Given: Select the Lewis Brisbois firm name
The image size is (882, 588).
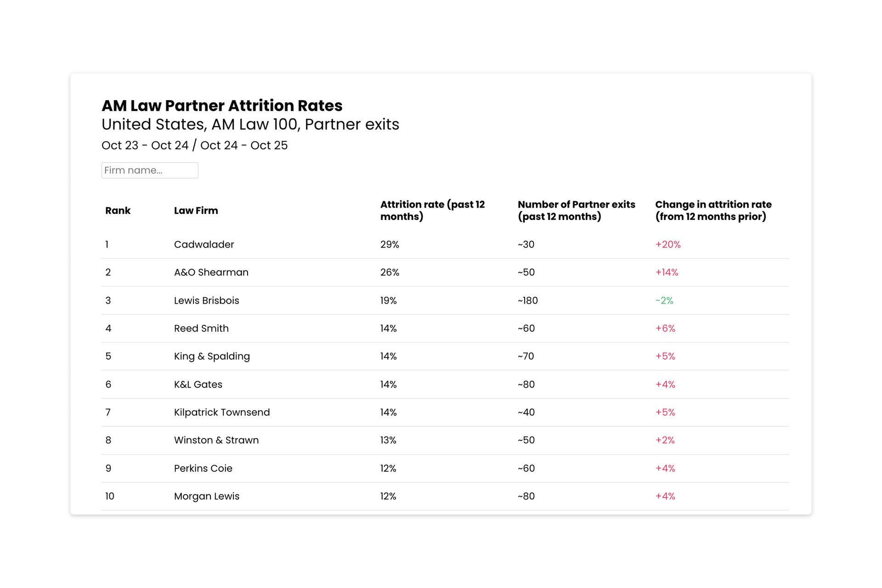Looking at the screenshot, I should click(x=206, y=300).
